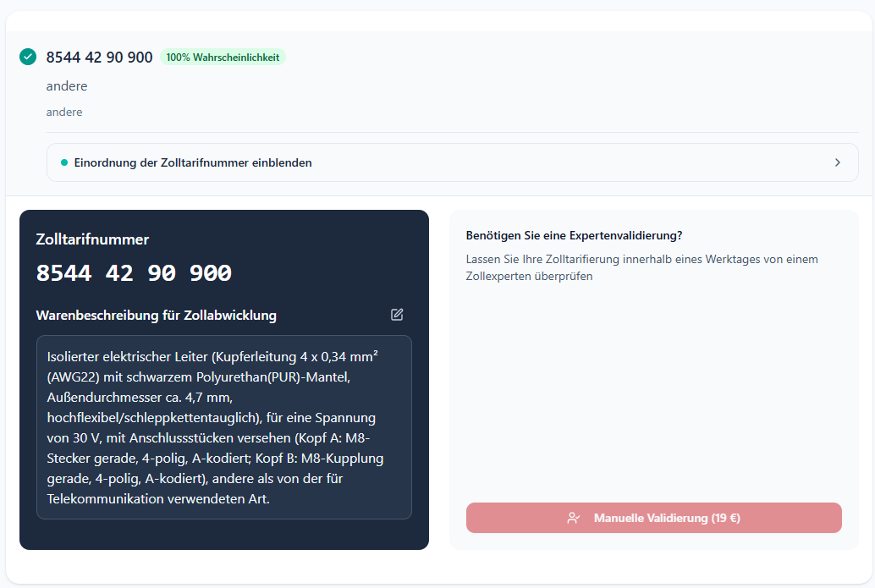Viewport: 875px width, 588px height.
Task: Click Benötigen Sie eine Expertenvalidierung? heading
Action: point(575,235)
